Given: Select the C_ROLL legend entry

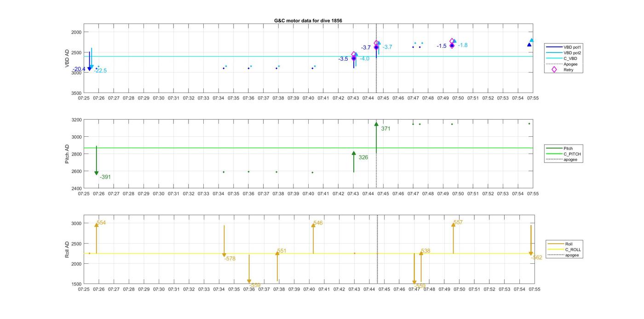Looking at the screenshot, I should click(565, 249).
